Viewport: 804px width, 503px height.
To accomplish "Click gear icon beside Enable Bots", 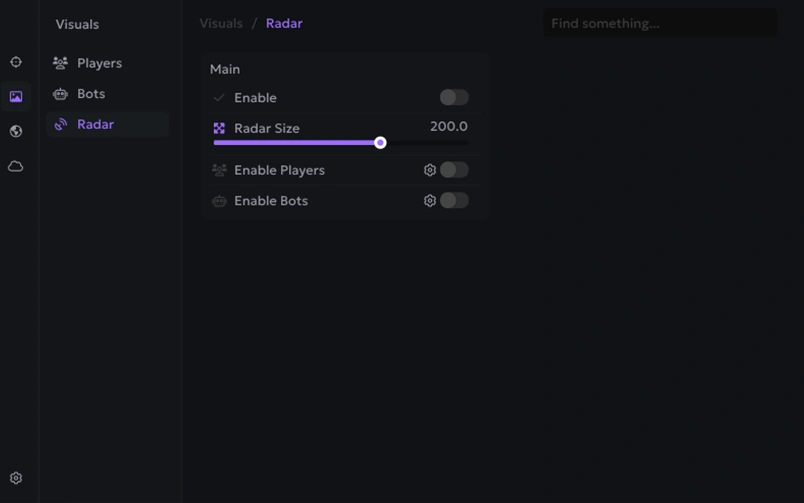I will [430, 201].
